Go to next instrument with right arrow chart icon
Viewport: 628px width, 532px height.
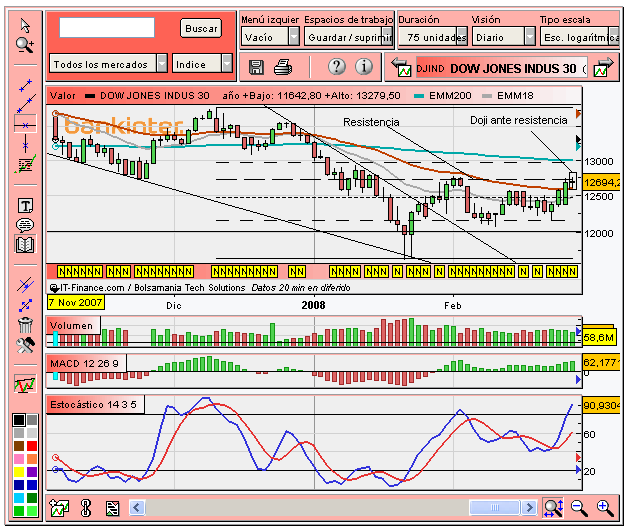(x=604, y=67)
